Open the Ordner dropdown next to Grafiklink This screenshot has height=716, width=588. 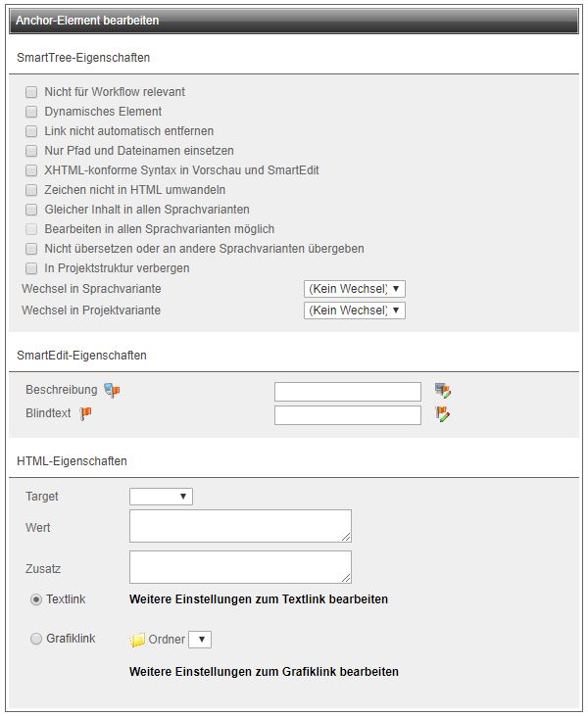200,640
